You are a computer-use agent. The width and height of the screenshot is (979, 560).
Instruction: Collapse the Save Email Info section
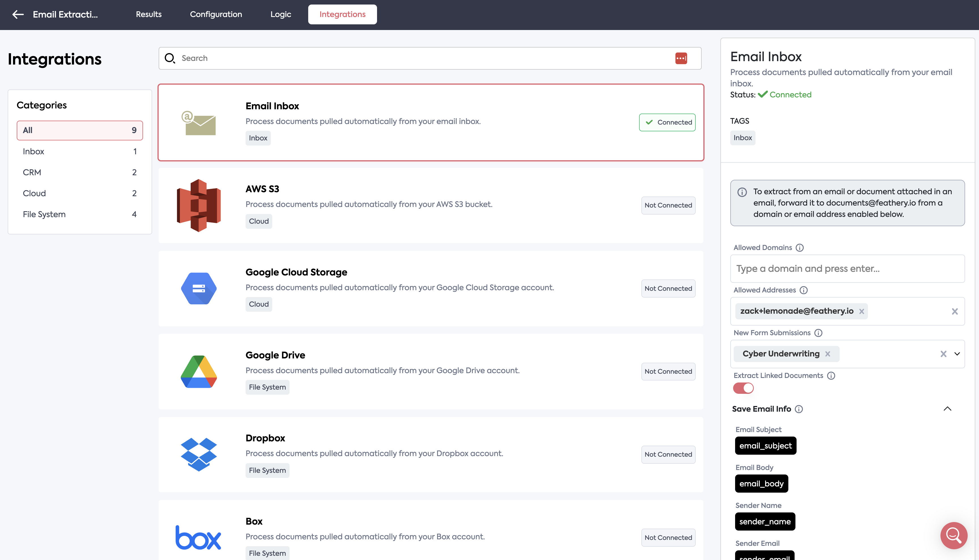[948, 409]
